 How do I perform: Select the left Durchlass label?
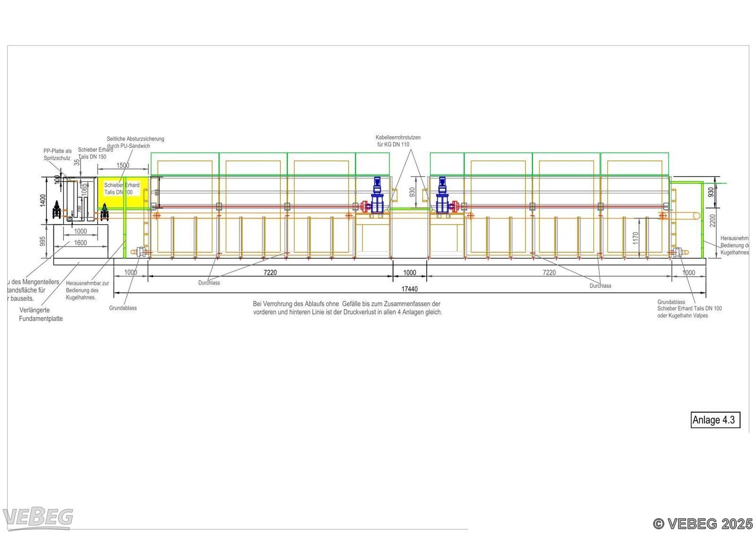[209, 283]
